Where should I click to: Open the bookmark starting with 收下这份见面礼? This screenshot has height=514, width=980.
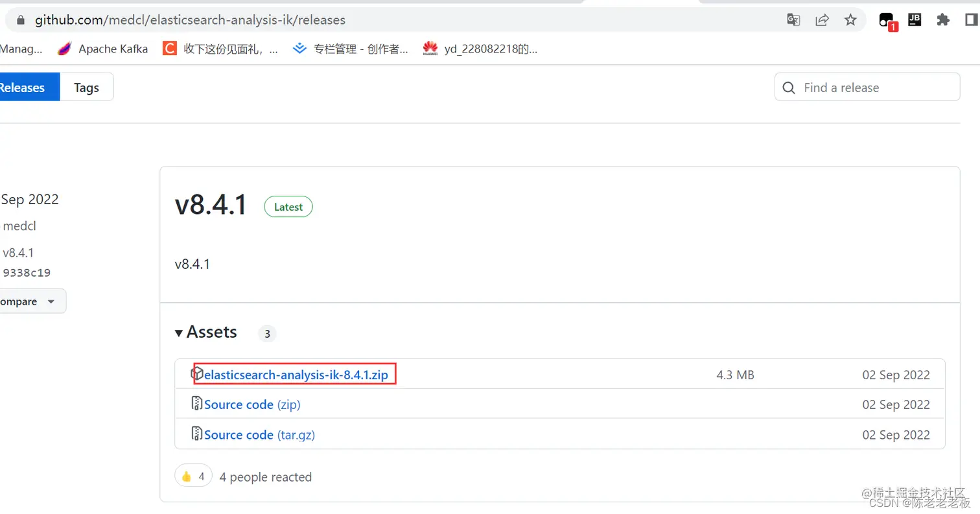tap(220, 49)
